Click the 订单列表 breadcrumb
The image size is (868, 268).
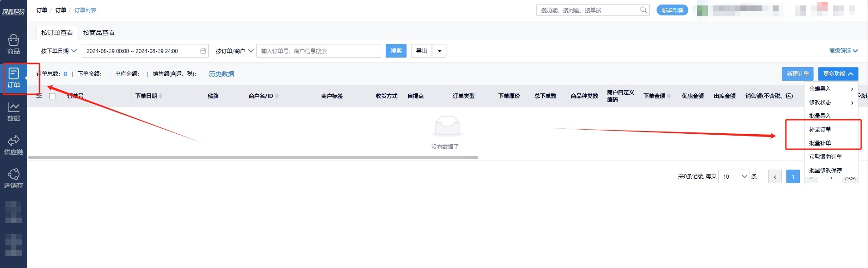(85, 10)
